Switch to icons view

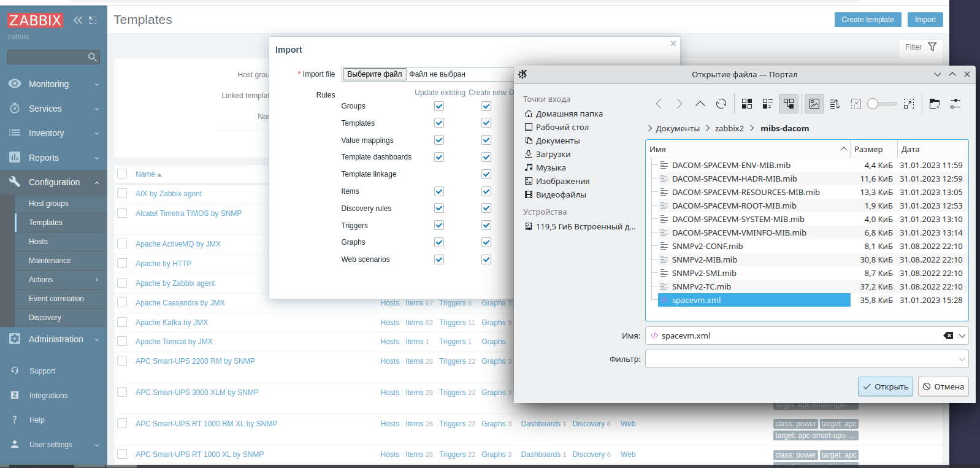coord(747,104)
